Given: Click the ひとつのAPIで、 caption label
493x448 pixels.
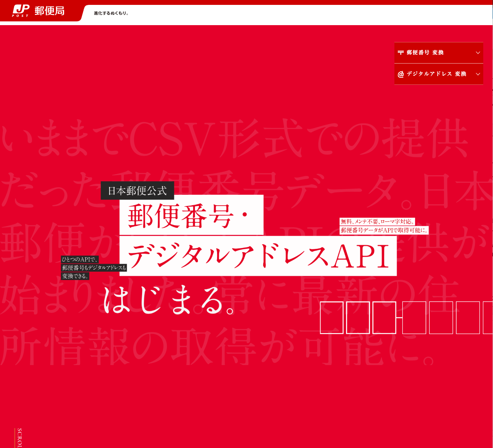Looking at the screenshot, I should pos(80,259).
